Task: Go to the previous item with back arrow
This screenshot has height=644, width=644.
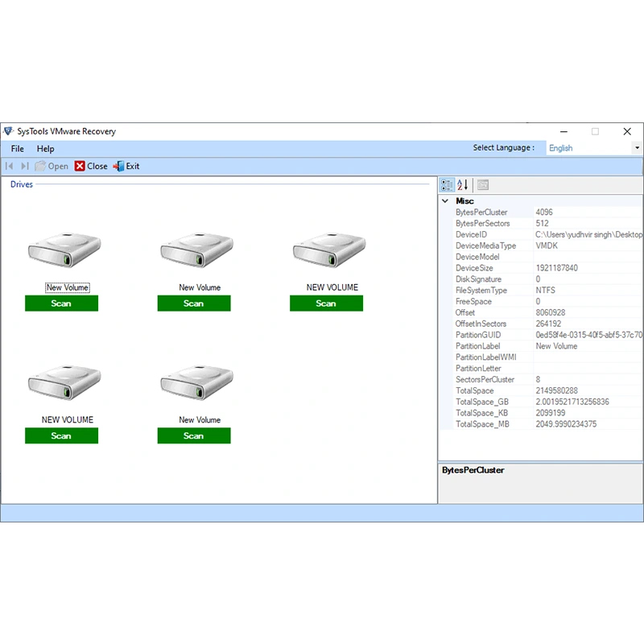Action: click(10, 166)
